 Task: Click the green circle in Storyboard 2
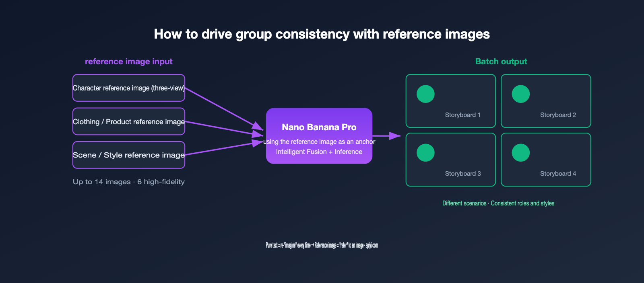click(x=520, y=94)
